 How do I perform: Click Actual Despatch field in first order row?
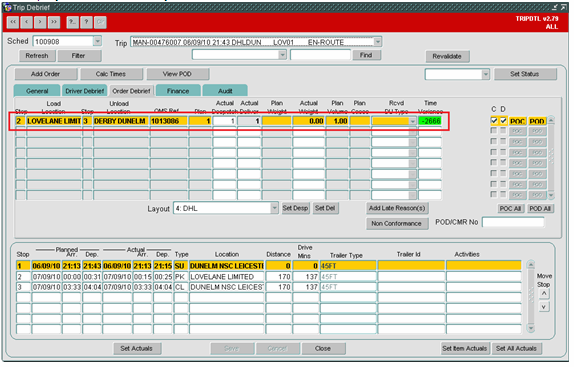coord(224,121)
